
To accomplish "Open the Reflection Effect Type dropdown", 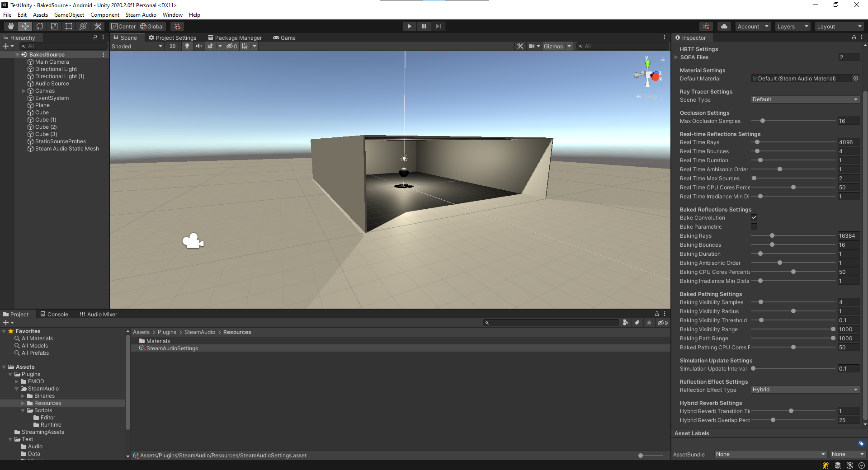I will tap(805, 390).
